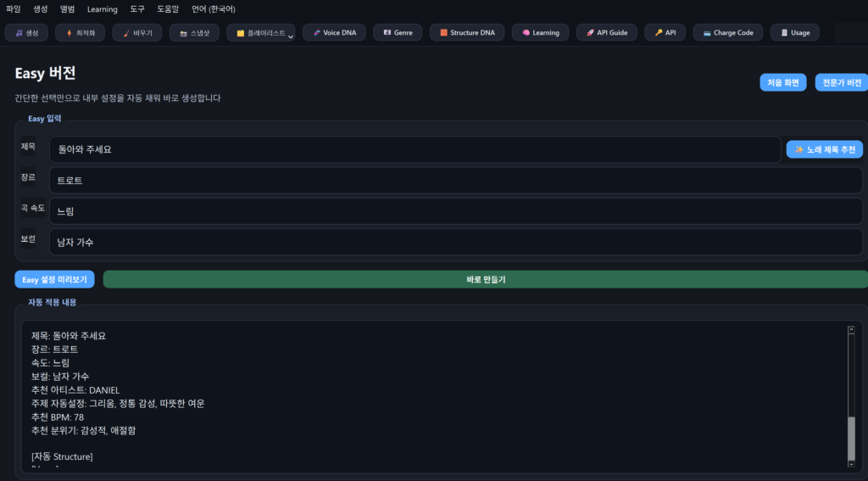Open the 생성 menu in menu bar
Viewport: 868px width, 481px height.
(x=41, y=8)
